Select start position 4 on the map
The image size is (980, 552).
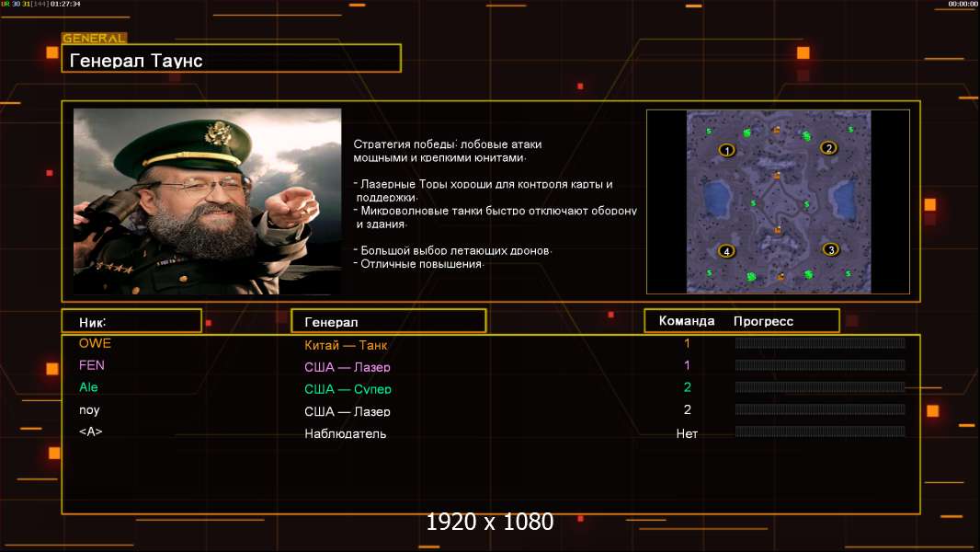(x=726, y=251)
